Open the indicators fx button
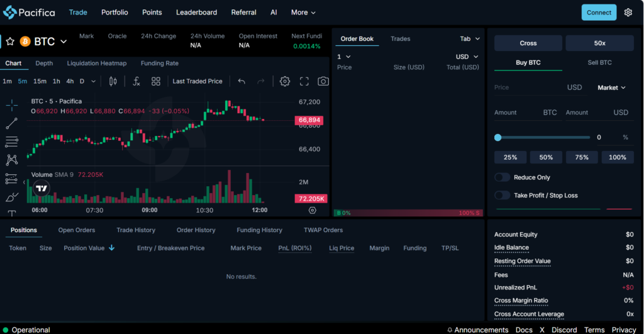The width and height of the screenshot is (644, 334). [x=136, y=81]
